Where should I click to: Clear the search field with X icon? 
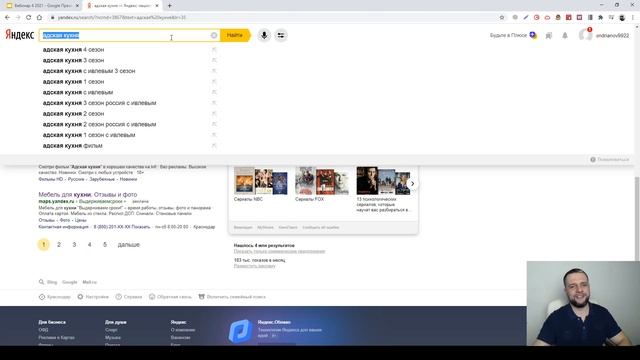click(x=214, y=36)
